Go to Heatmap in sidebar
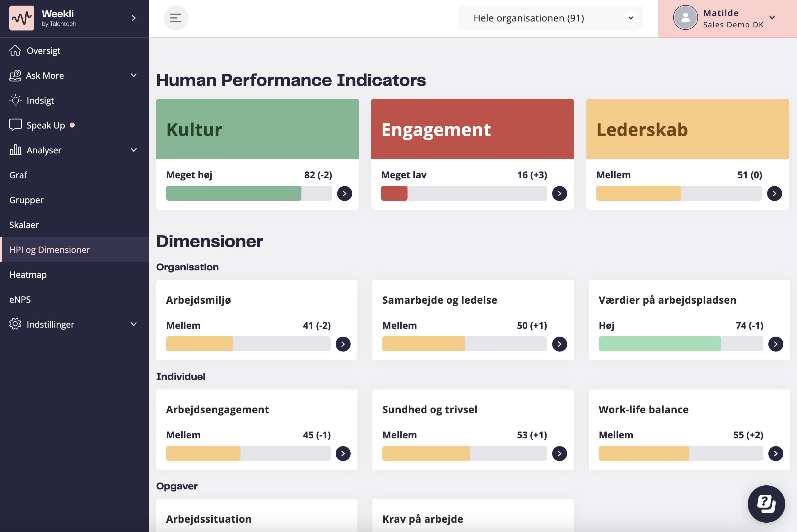Viewport: 797px width, 532px height. (28, 274)
